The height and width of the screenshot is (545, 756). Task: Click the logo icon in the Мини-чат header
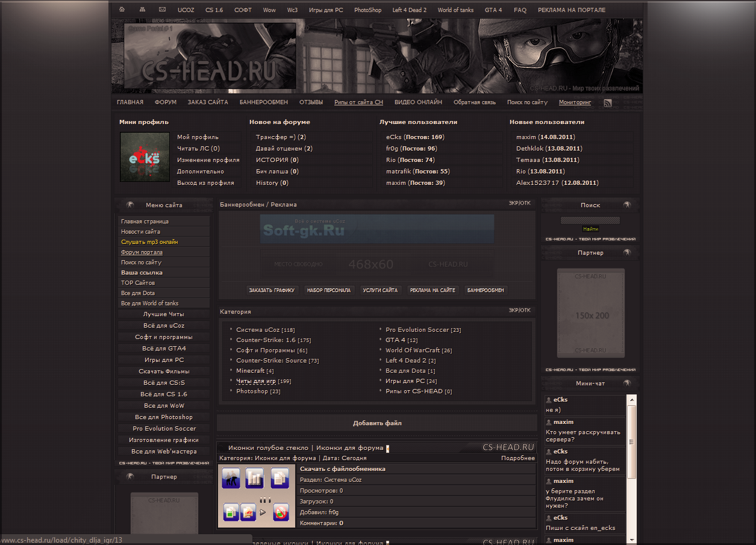[627, 383]
